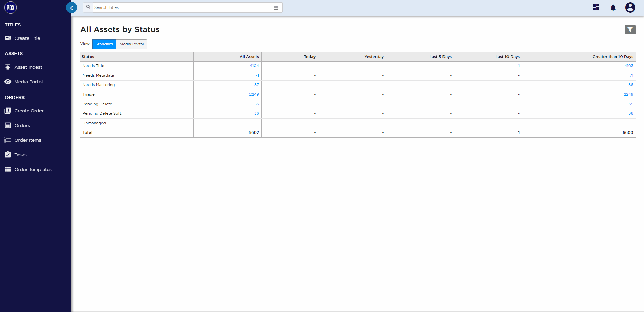Viewport: 644px width, 312px height.
Task: Click the PDX logo icon
Action: (x=11, y=7)
